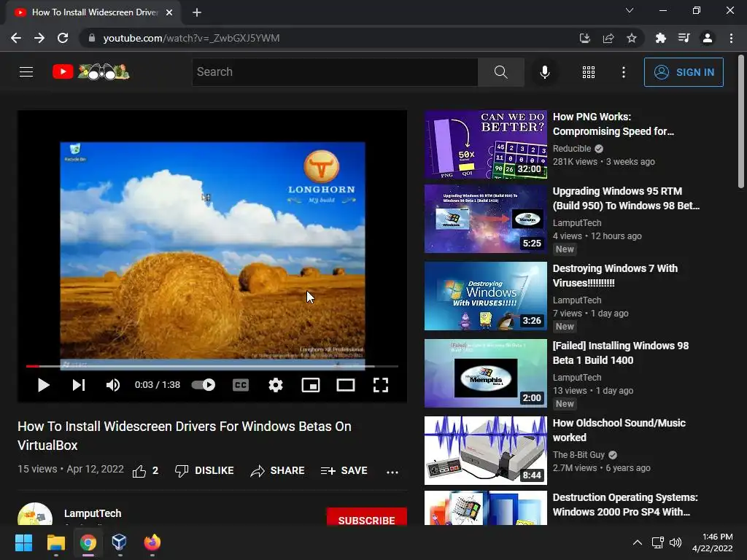
Task: Visit The 8-Bit Guy channel
Action: coord(578,455)
